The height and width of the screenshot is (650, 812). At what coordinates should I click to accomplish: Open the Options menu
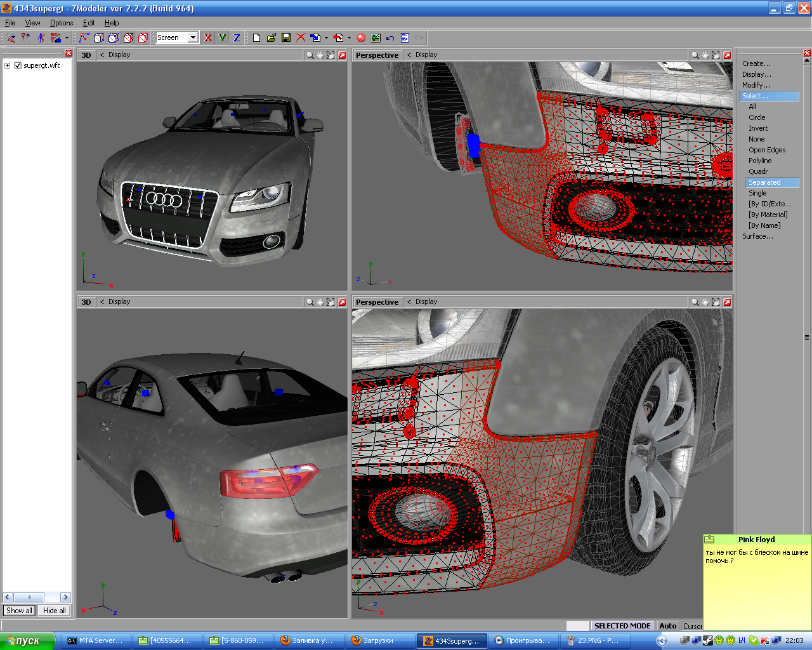point(62,23)
